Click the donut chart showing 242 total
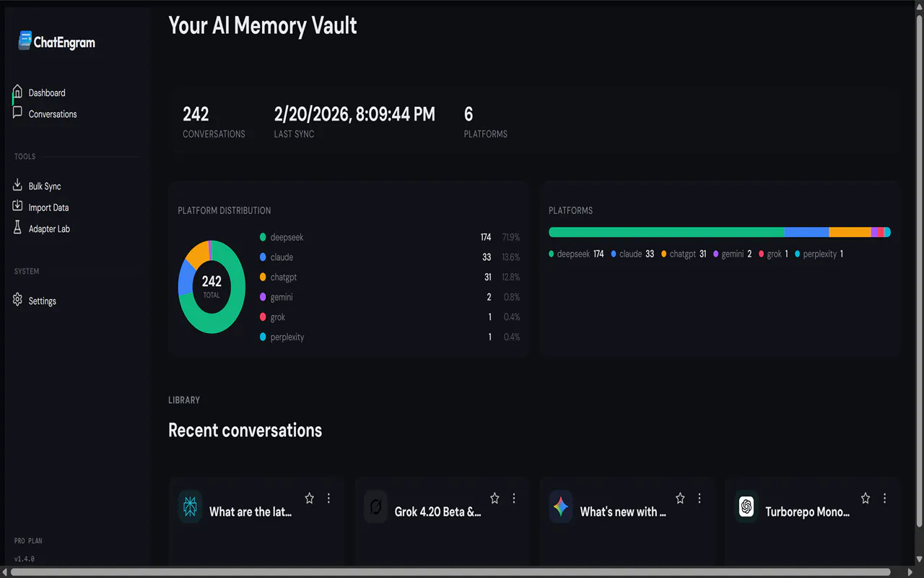The image size is (924, 578). [x=212, y=287]
